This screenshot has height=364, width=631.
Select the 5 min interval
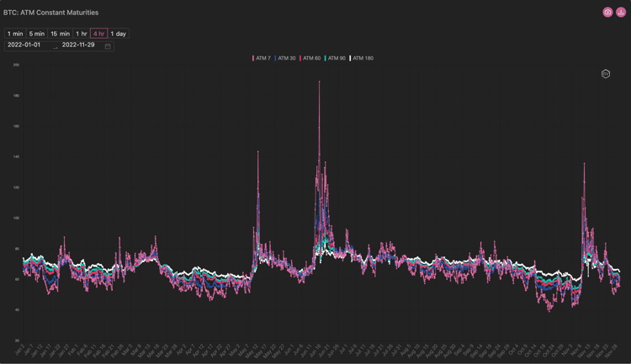[x=36, y=34]
